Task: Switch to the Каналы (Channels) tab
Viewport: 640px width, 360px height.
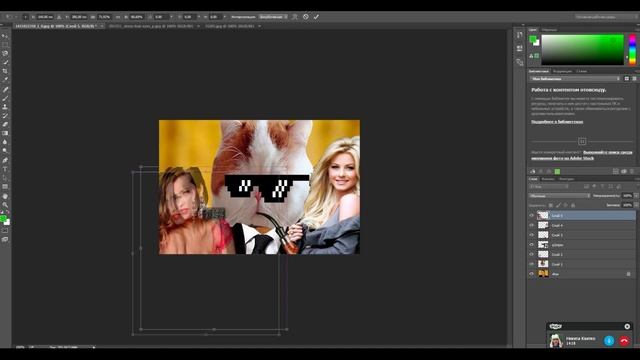Action: (x=548, y=179)
